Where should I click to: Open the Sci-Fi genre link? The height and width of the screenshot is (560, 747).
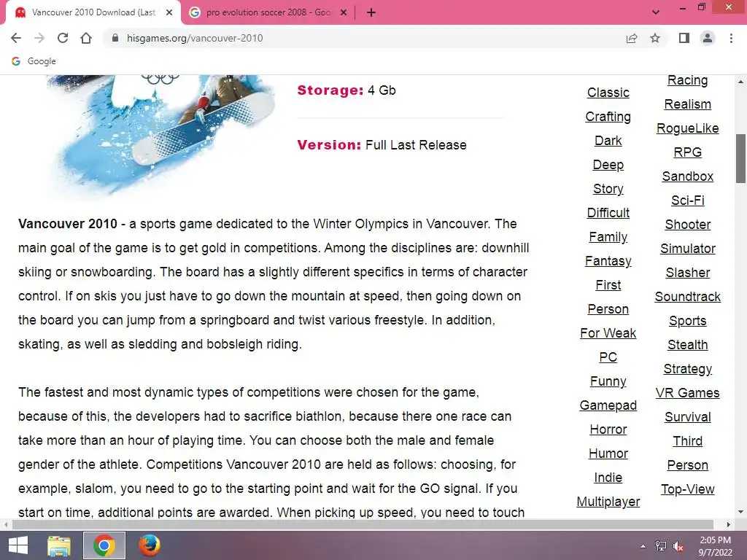pos(687,201)
